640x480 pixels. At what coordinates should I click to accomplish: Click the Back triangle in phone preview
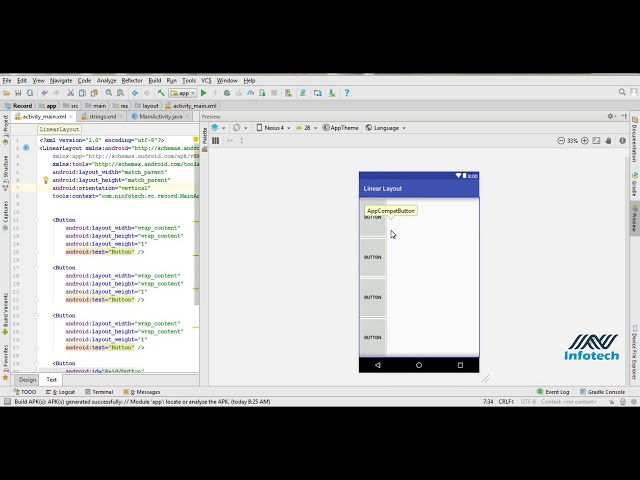pyautogui.click(x=378, y=365)
